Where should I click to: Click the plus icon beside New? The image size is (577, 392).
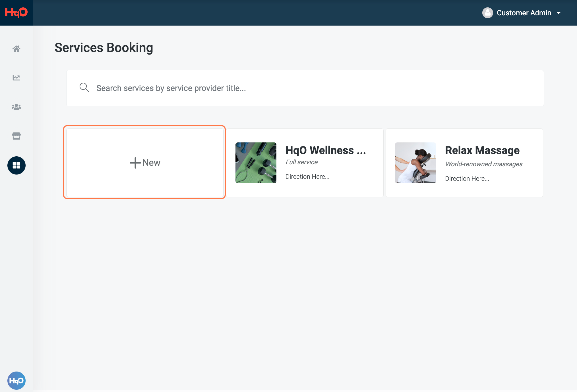[135, 163]
